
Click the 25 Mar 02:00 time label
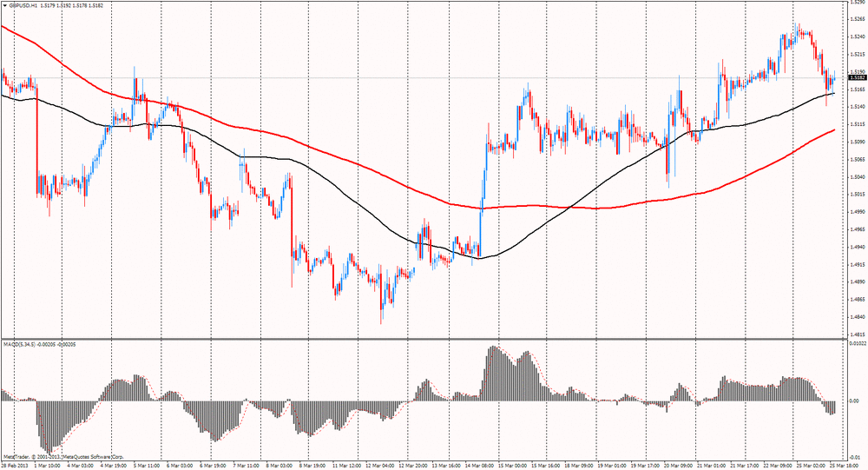812,466
